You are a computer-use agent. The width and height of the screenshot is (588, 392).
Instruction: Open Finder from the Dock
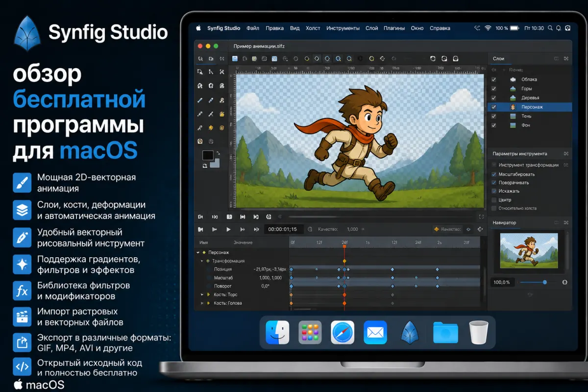point(277,333)
